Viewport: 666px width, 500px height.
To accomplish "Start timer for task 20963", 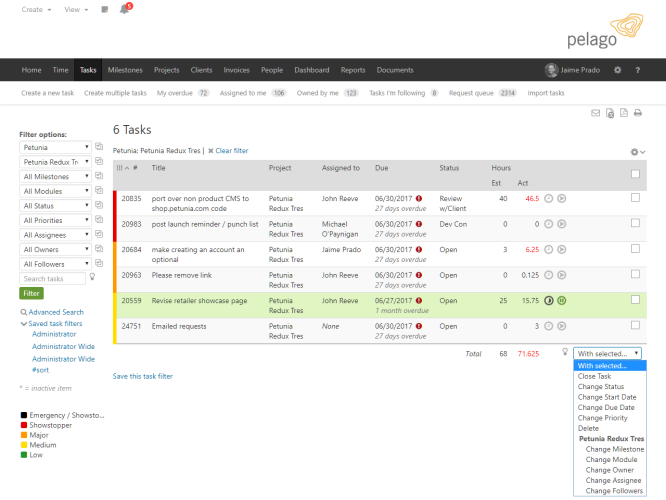I will (562, 275).
